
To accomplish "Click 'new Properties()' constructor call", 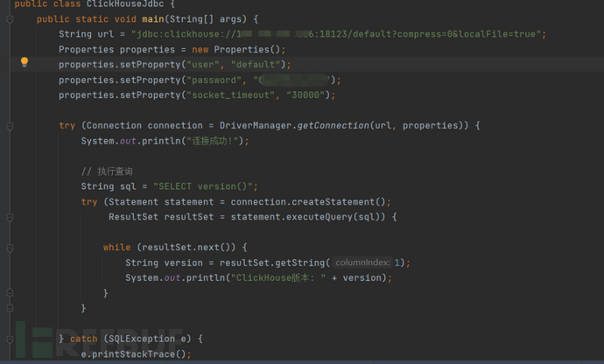I will click(238, 49).
